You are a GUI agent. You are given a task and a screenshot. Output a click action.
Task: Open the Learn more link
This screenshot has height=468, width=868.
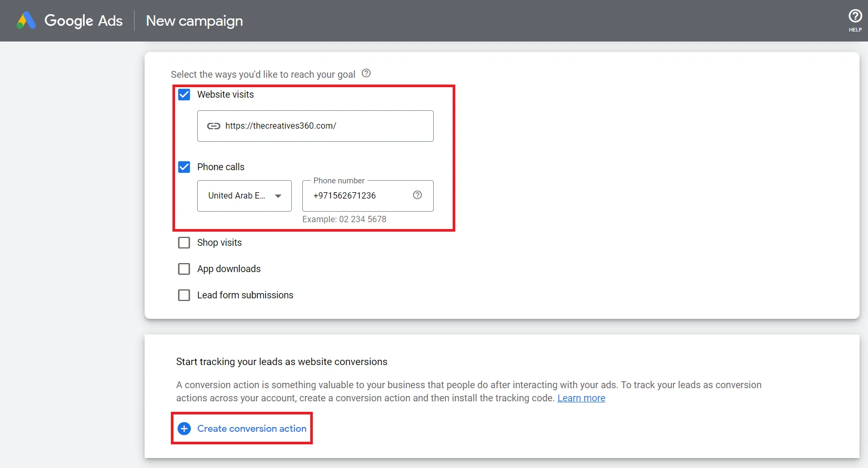(x=581, y=398)
